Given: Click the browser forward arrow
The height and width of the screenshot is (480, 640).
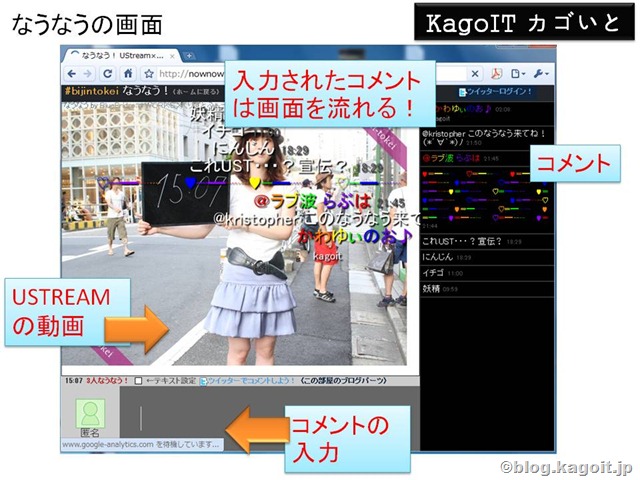Looking at the screenshot, I should 87,74.
